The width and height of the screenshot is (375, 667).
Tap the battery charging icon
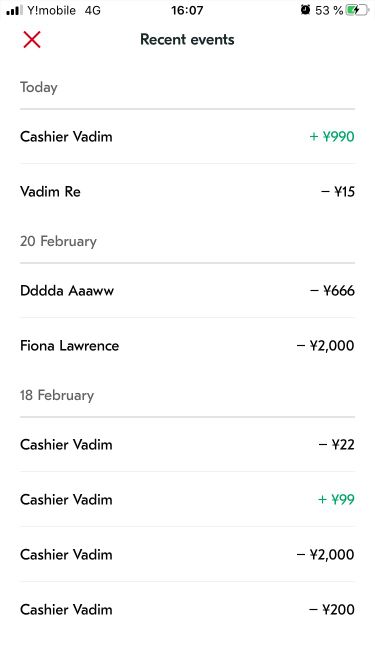(x=357, y=10)
